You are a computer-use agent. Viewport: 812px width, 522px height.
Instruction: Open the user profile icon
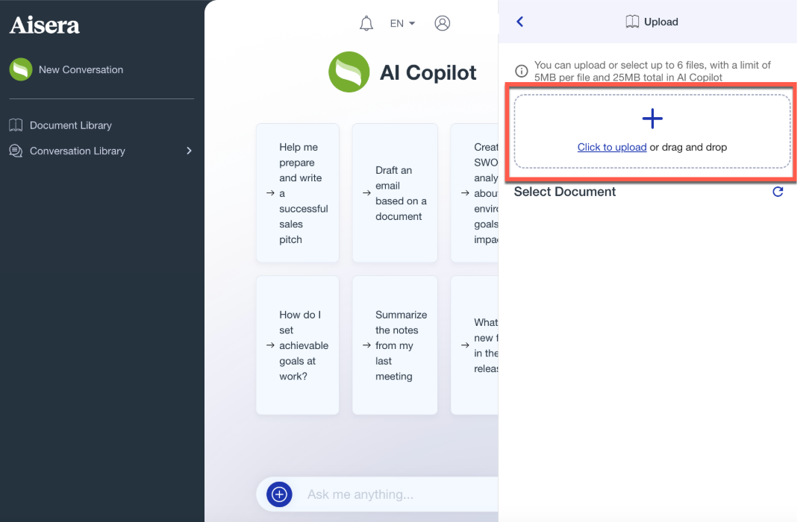[442, 24]
